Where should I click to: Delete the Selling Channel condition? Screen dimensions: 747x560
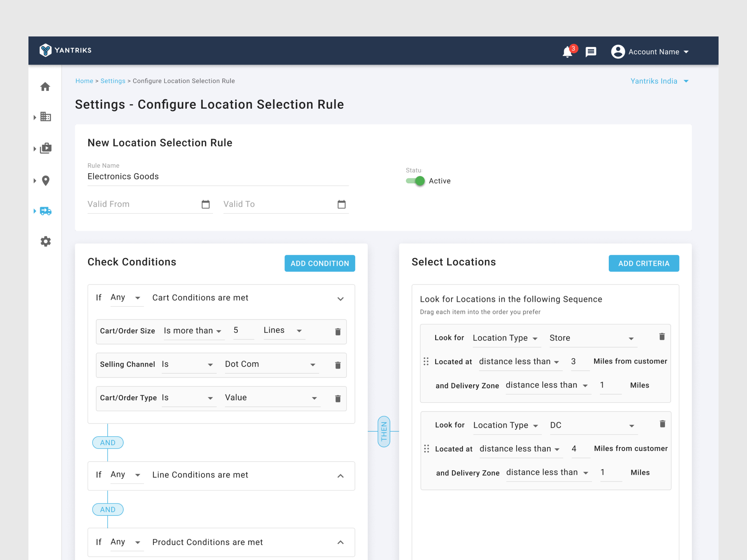[x=337, y=365]
